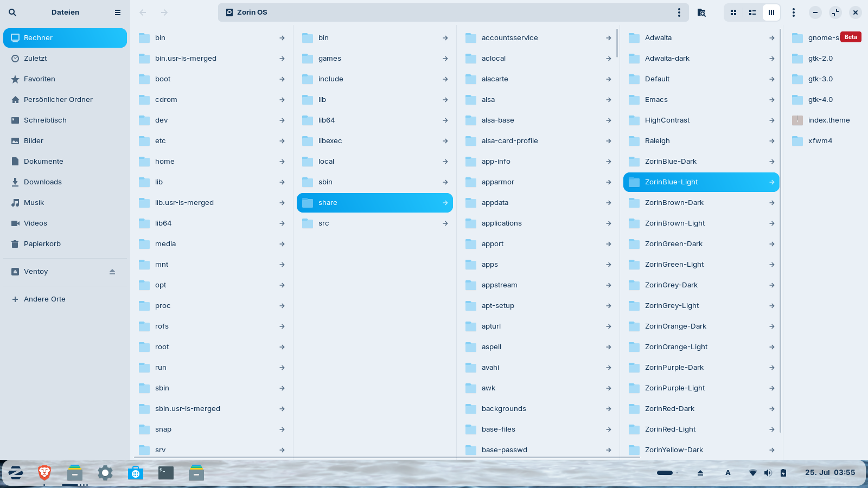This screenshot has height=488, width=868.
Task: Open the hamburger menu next to Dateien
Action: 118,12
